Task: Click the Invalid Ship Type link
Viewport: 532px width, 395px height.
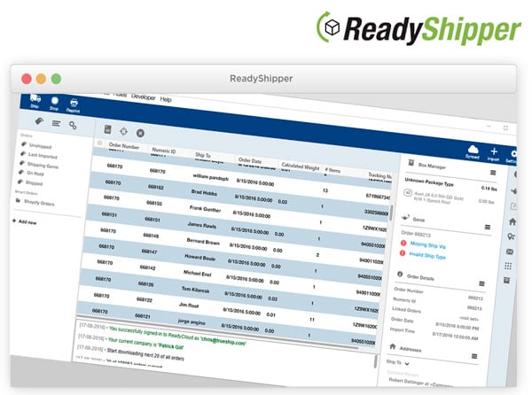Action: pyautogui.click(x=427, y=255)
